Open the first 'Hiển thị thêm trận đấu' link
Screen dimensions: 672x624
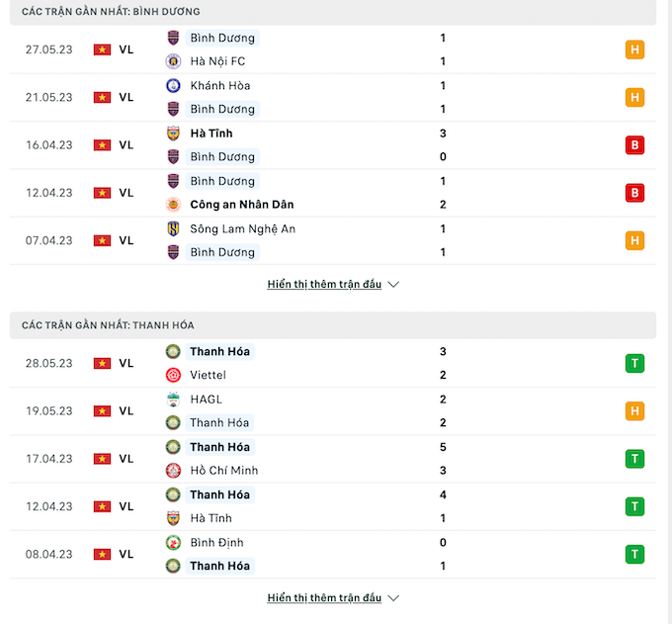pyautogui.click(x=324, y=284)
